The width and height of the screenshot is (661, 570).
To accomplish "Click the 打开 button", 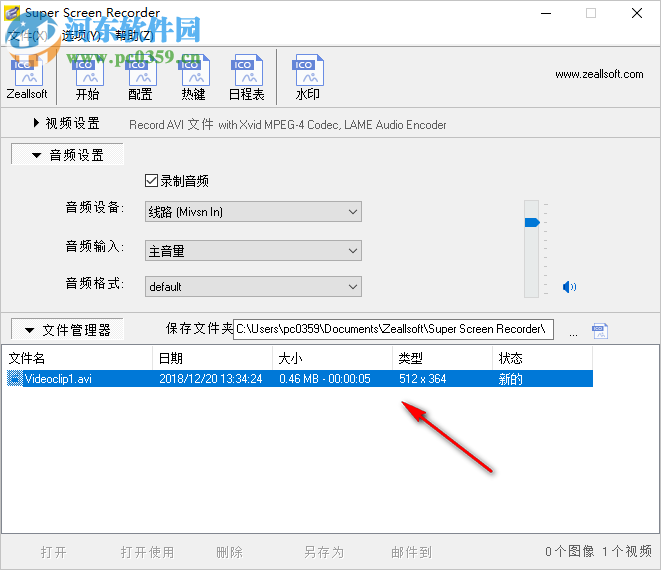I will 54,552.
